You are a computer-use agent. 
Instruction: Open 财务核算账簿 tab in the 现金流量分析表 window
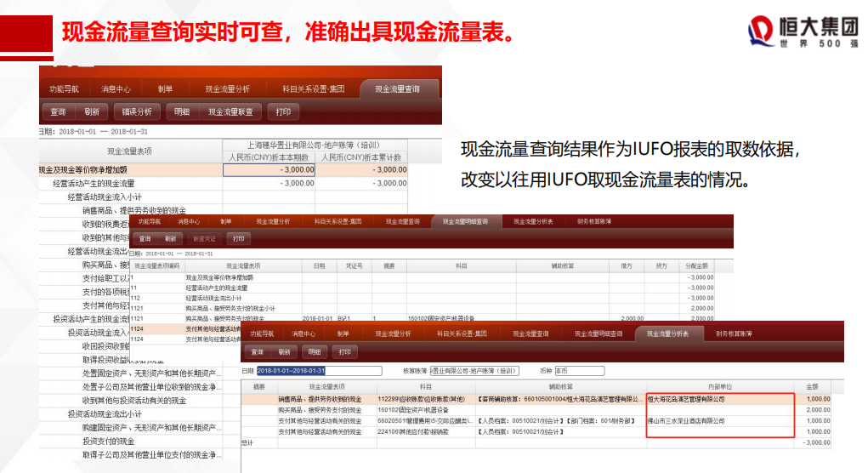pyautogui.click(x=734, y=334)
